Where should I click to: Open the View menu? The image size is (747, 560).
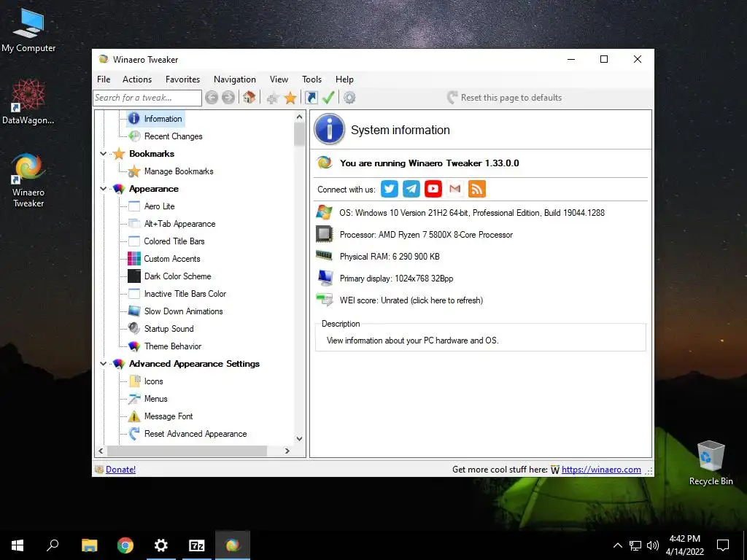pyautogui.click(x=279, y=79)
